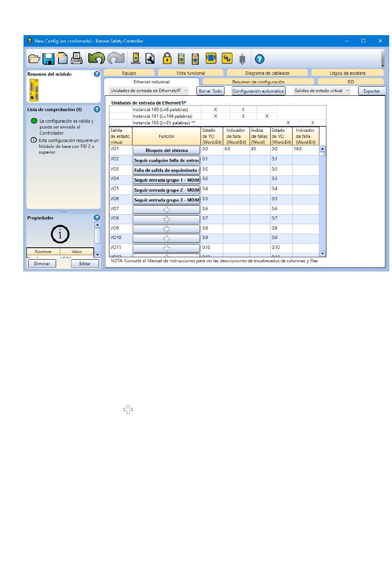Click the green valid-configuration status indicator
The image size is (392, 569).
click(x=34, y=121)
